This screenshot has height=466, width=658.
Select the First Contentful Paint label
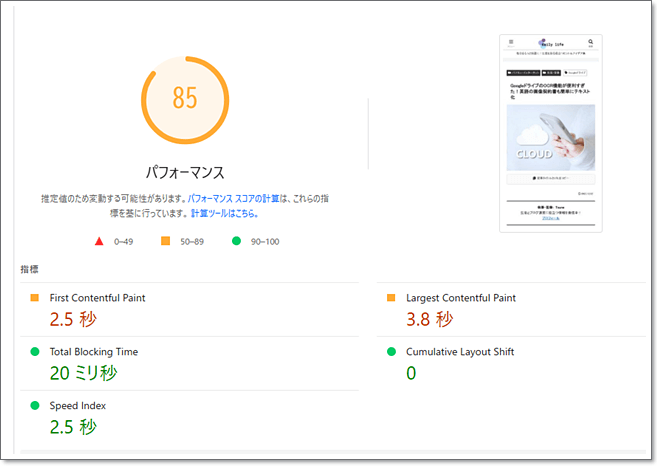coord(97,298)
